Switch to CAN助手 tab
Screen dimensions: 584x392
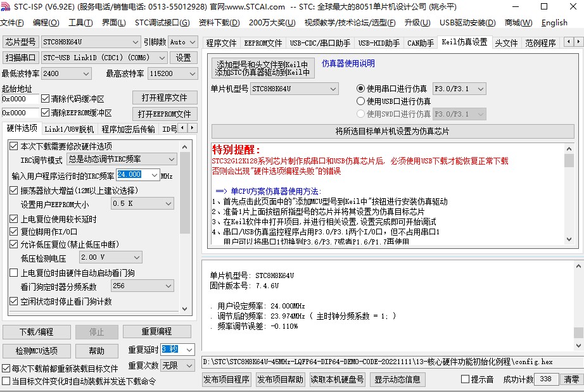(421, 43)
